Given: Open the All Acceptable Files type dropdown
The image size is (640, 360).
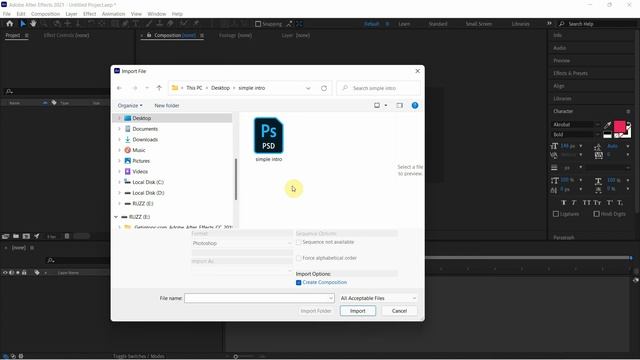Looking at the screenshot, I should click(378, 298).
